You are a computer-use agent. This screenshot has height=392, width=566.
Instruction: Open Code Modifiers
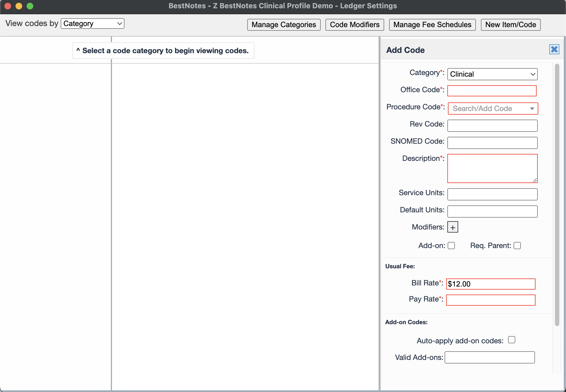355,25
